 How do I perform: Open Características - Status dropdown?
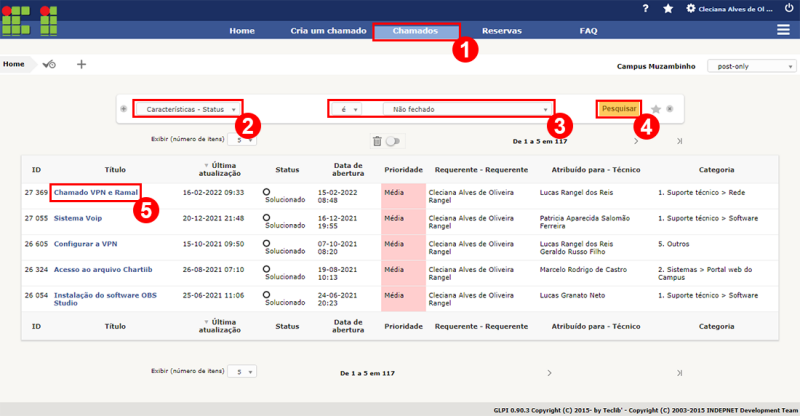tap(188, 109)
